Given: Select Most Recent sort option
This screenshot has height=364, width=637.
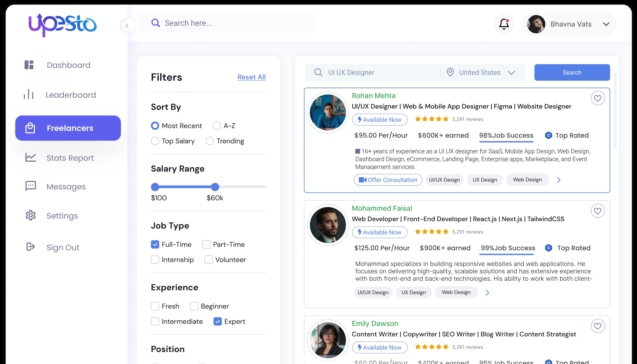Looking at the screenshot, I should (155, 126).
